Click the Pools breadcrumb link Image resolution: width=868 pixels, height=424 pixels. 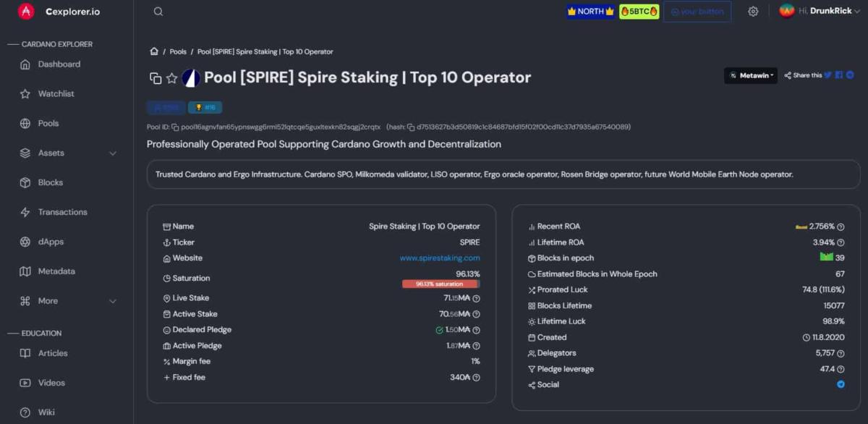point(178,52)
